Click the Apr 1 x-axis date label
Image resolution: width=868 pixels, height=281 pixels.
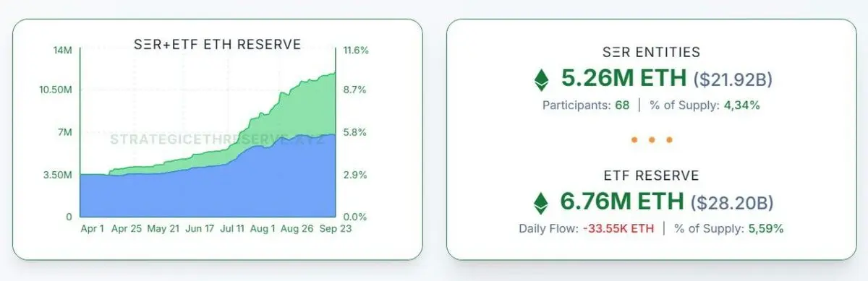point(92,228)
